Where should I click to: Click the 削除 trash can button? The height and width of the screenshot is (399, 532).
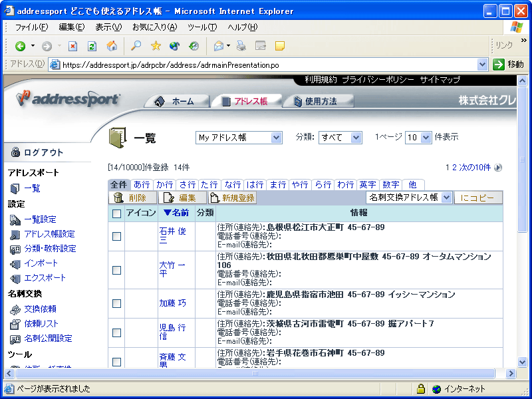(132, 198)
